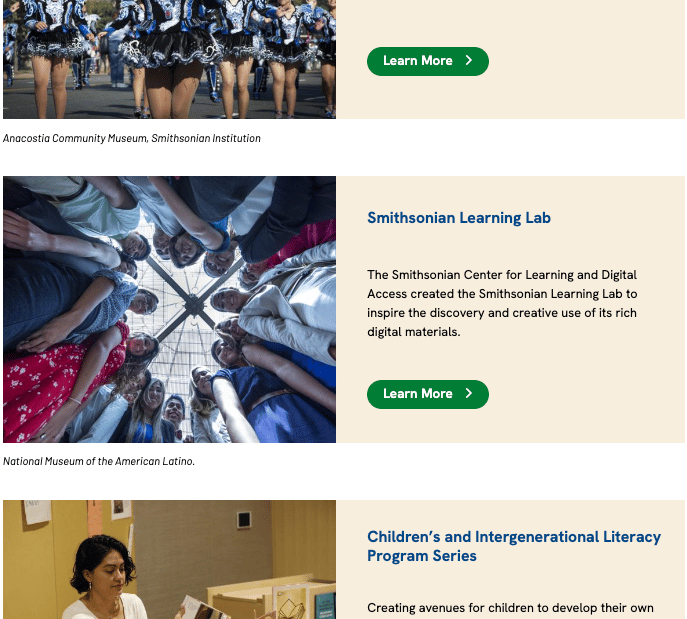687x619 pixels.
Task: Select the photo of people huddled in circle
Action: pyautogui.click(x=170, y=309)
